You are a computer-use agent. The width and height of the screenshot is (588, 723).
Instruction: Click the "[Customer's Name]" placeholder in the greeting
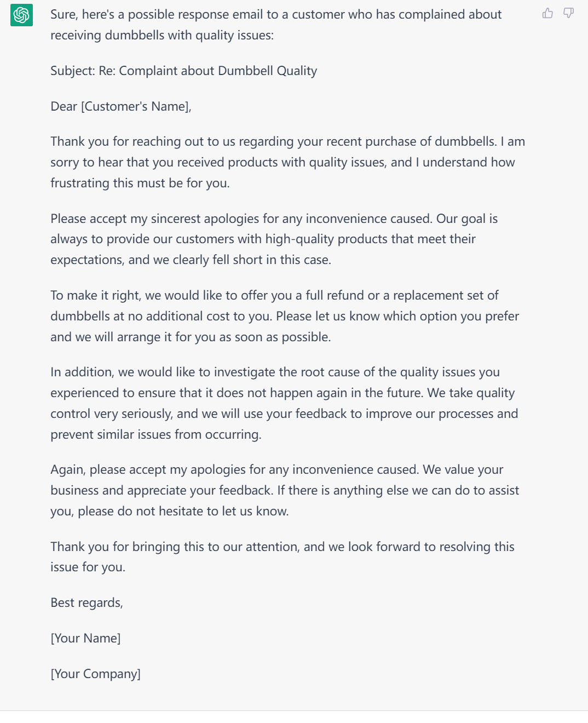pos(135,106)
